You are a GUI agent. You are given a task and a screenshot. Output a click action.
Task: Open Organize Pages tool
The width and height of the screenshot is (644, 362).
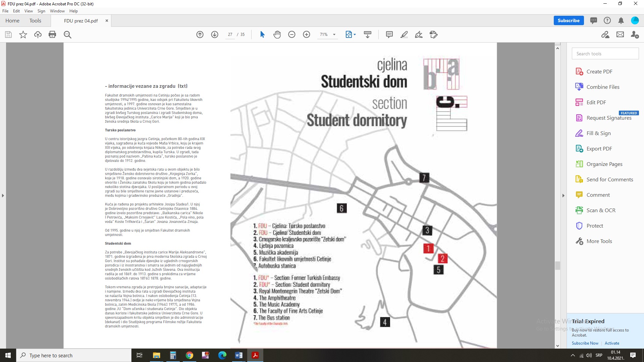coord(604,164)
